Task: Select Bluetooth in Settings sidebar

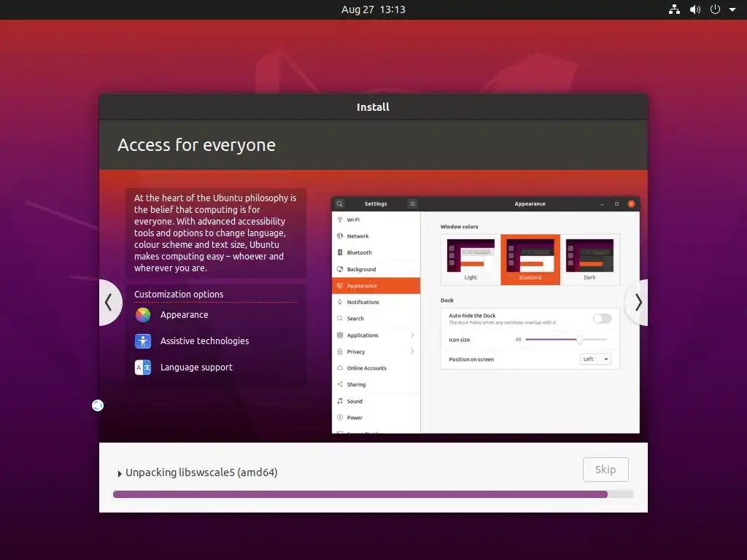Action: point(376,253)
